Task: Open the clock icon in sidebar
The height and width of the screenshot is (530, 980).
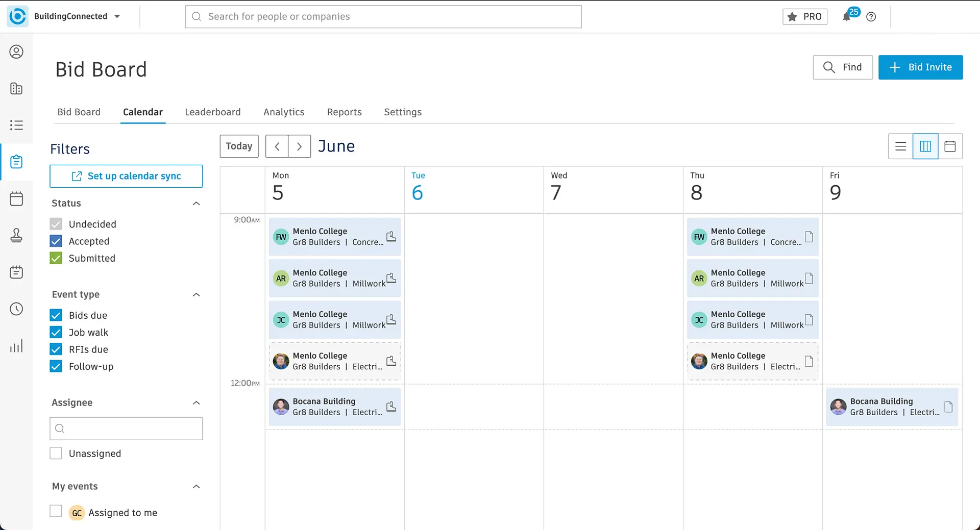Action: pos(16,309)
